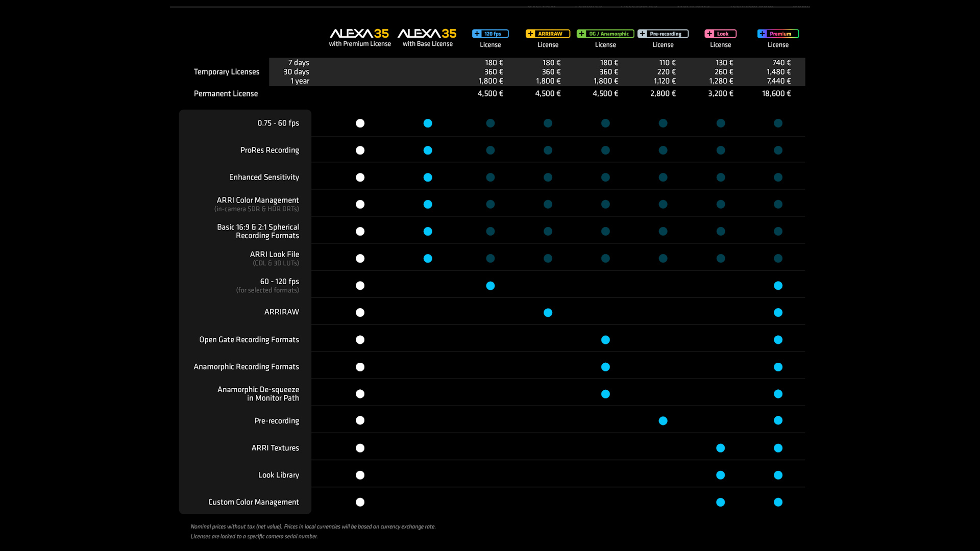Click the 120 fps license badge
Viewport: 980px width, 551px height.
[490, 34]
